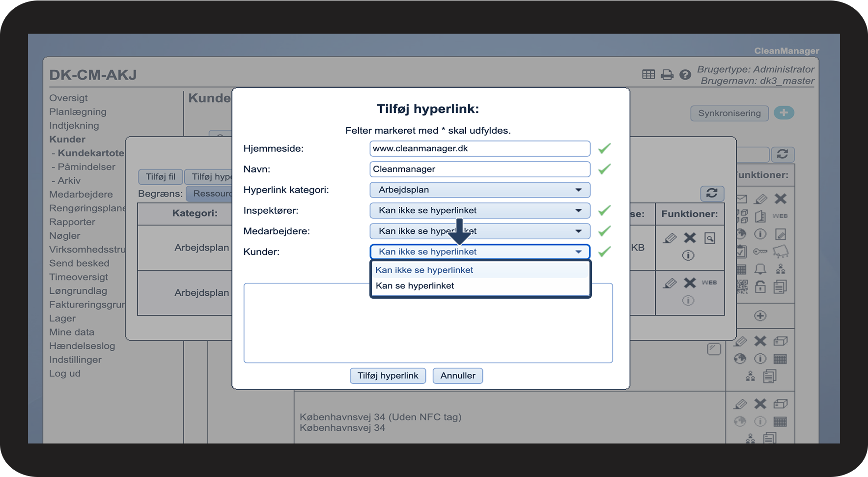Select Påmindelser under Kunder
Viewport: 868px width, 477px height.
(86, 167)
